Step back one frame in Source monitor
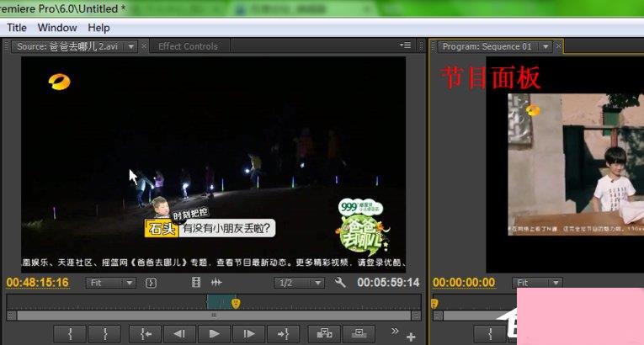 179,334
